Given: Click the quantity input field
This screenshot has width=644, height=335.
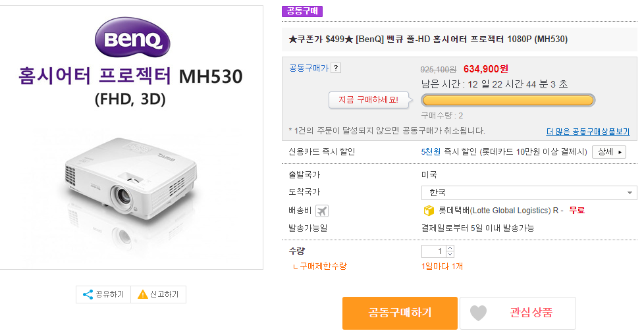Looking at the screenshot, I should point(433,251).
